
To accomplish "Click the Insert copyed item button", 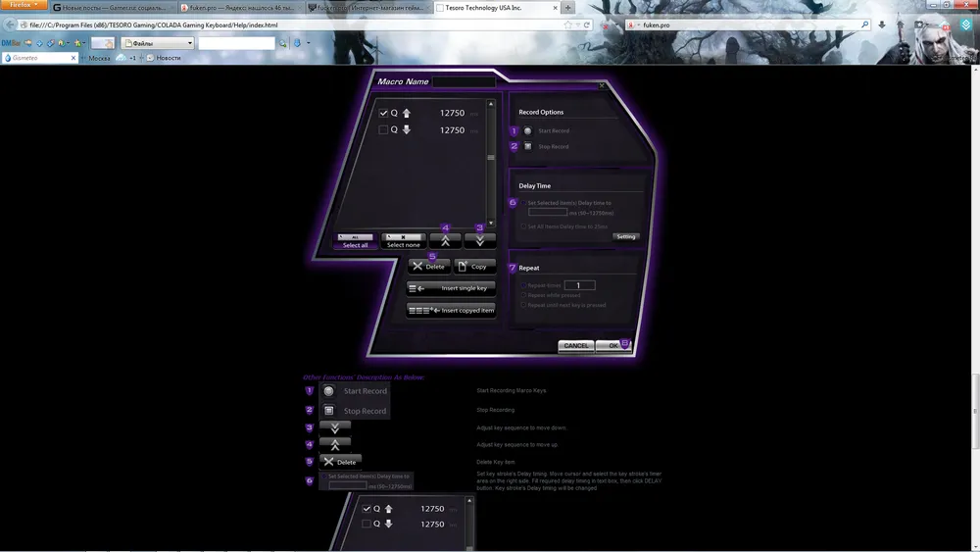I will [x=452, y=310].
